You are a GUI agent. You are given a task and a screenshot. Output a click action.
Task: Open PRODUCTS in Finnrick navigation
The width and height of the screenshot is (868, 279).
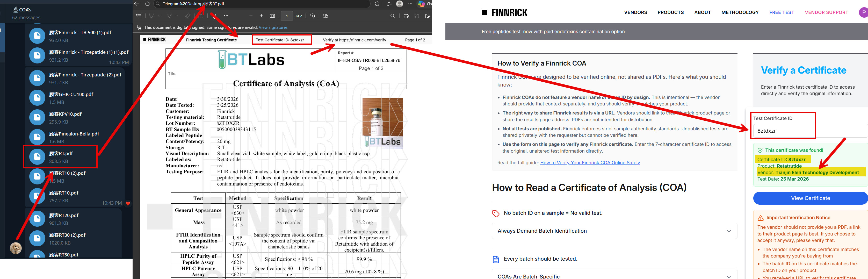670,12
